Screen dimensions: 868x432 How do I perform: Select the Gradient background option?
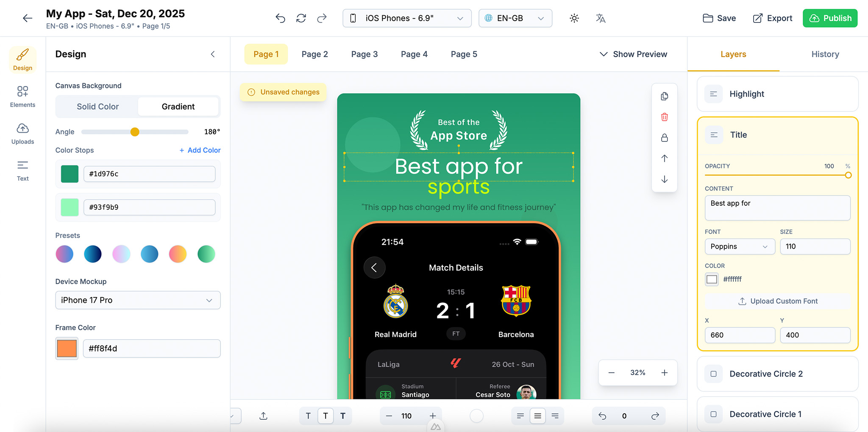[178, 107]
